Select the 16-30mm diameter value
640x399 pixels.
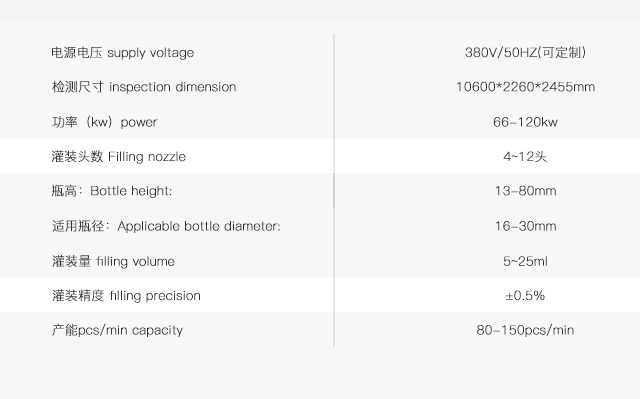coord(525,226)
